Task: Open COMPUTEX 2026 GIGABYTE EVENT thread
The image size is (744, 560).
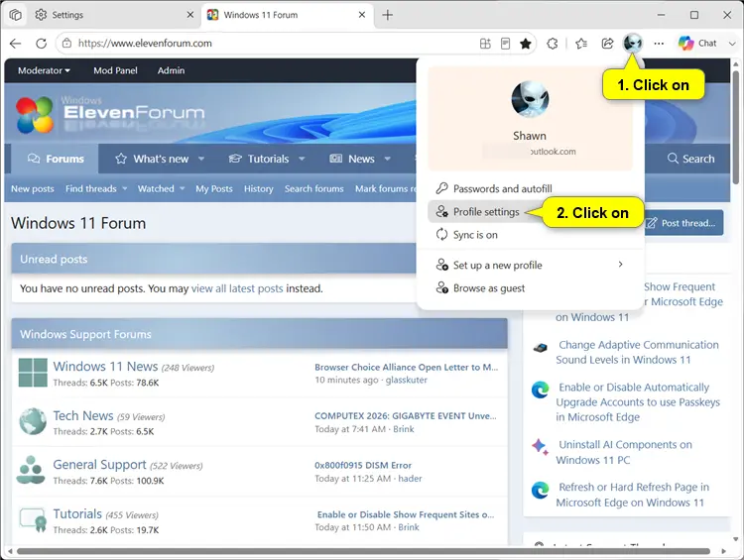Action: [x=405, y=416]
